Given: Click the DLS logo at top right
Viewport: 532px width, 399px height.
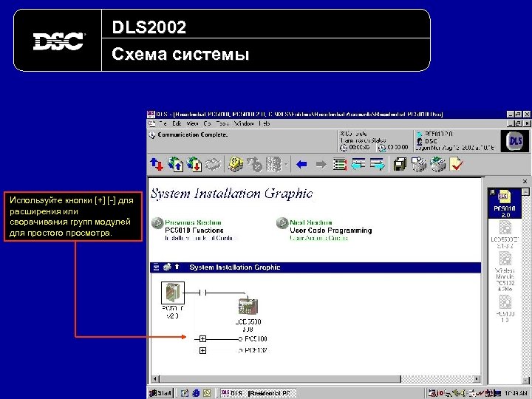Looking at the screenshot, I should (x=515, y=141).
